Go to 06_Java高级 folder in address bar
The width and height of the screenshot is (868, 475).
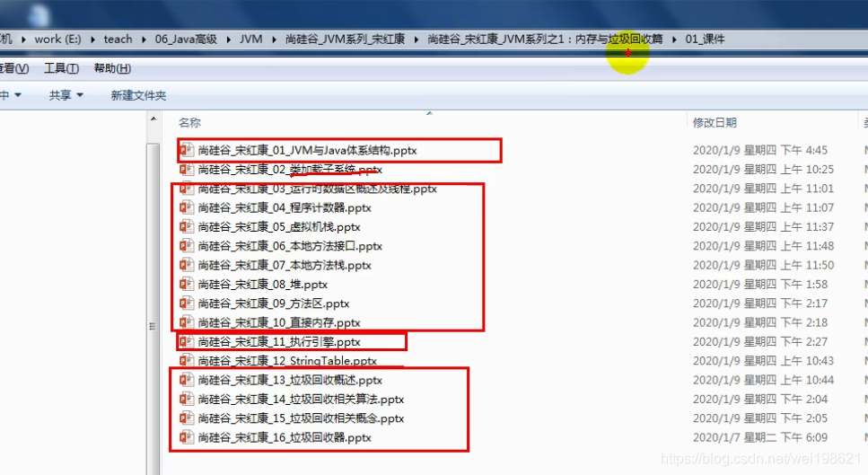pyautogui.click(x=186, y=40)
